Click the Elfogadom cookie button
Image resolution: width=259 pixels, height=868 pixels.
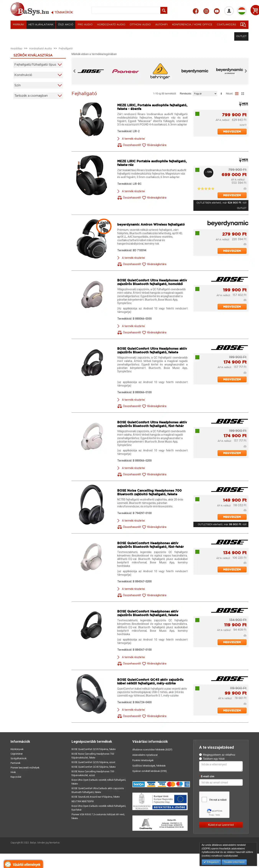click(x=211, y=862)
